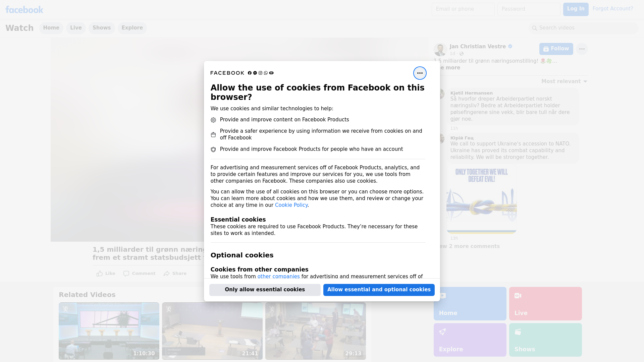Screen dimensions: 644x362
Task: Click the Cookies from other companies heading
Action: (259, 269)
